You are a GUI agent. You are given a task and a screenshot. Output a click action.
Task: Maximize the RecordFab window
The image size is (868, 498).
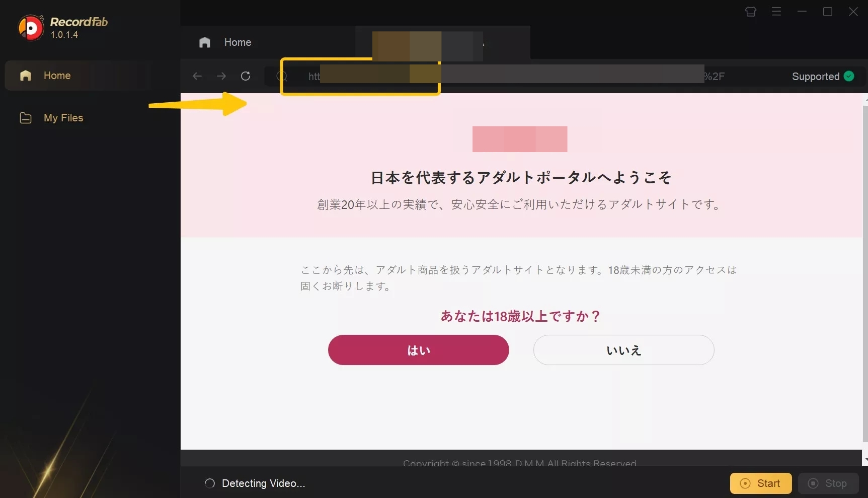(828, 12)
